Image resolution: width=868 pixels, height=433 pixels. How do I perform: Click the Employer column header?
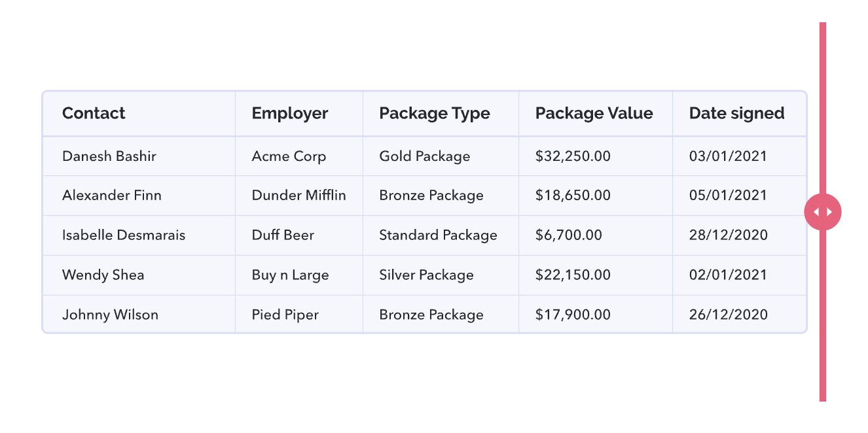[x=299, y=114]
